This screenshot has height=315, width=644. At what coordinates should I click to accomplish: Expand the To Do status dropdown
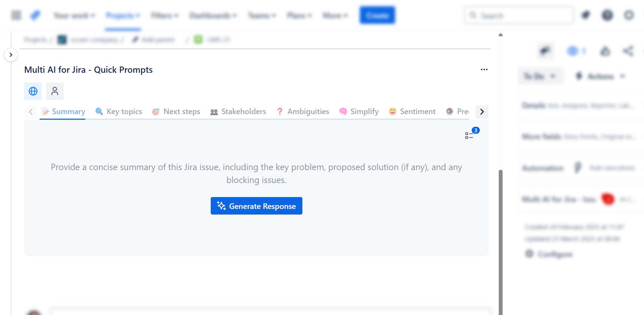[x=540, y=76]
